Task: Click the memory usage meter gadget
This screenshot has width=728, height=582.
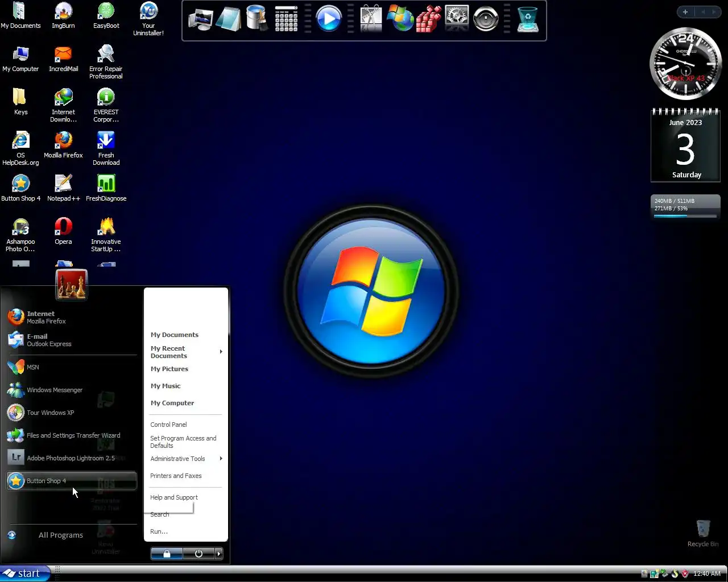Action: coord(685,207)
